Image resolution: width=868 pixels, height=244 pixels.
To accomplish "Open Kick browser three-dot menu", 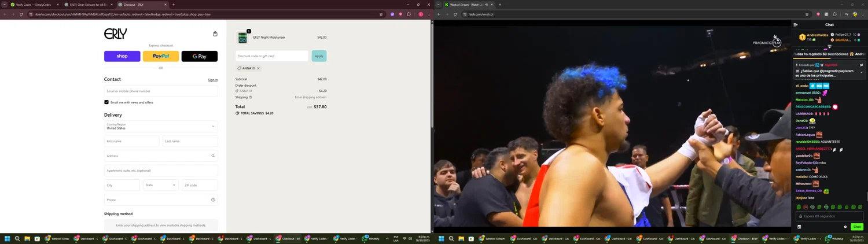I will pyautogui.click(x=863, y=14).
